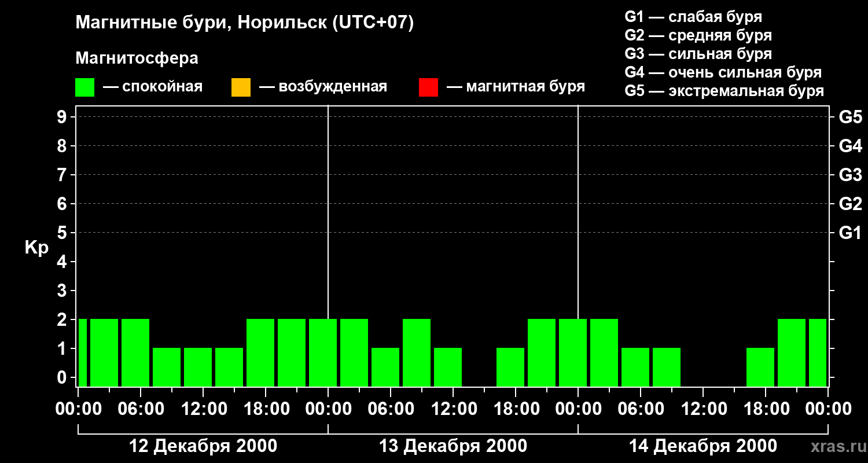Click the Kp 1 bar above 18:00, 13 December
Viewport: 868px width, 463px height.
[x=510, y=367]
